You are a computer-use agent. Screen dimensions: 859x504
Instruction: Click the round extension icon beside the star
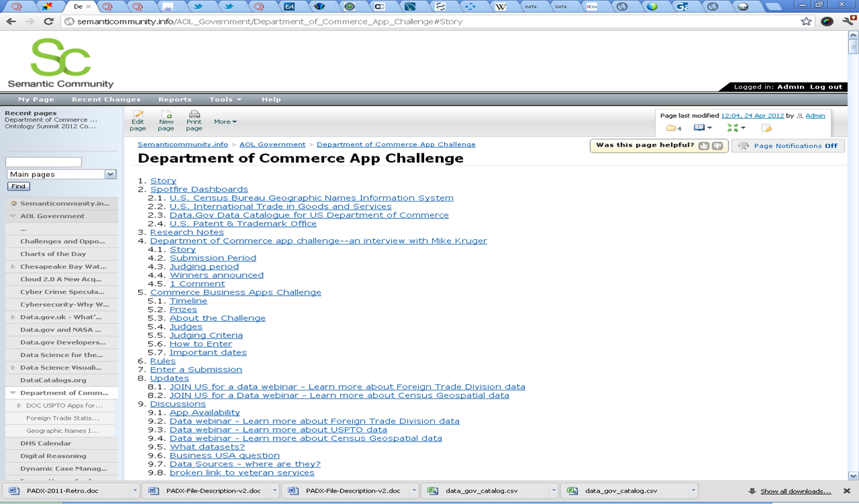(x=827, y=22)
